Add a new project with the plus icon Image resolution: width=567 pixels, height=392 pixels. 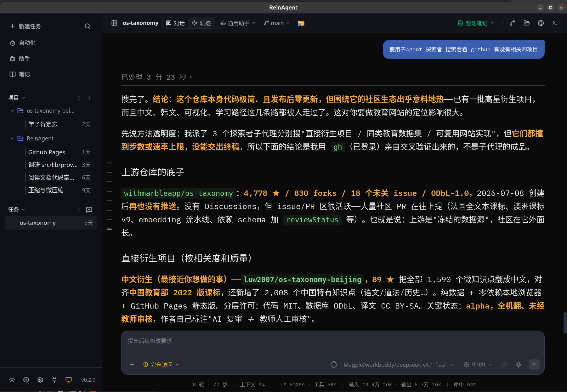89,98
